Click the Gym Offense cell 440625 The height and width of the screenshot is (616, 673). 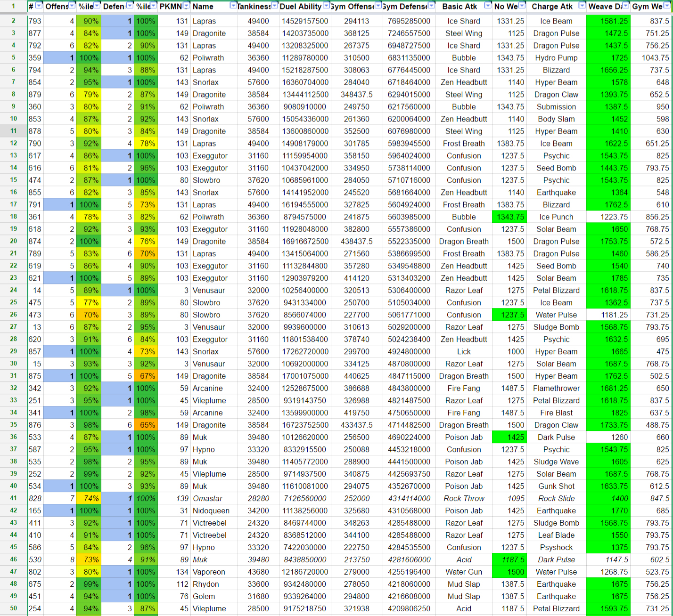coord(356,376)
